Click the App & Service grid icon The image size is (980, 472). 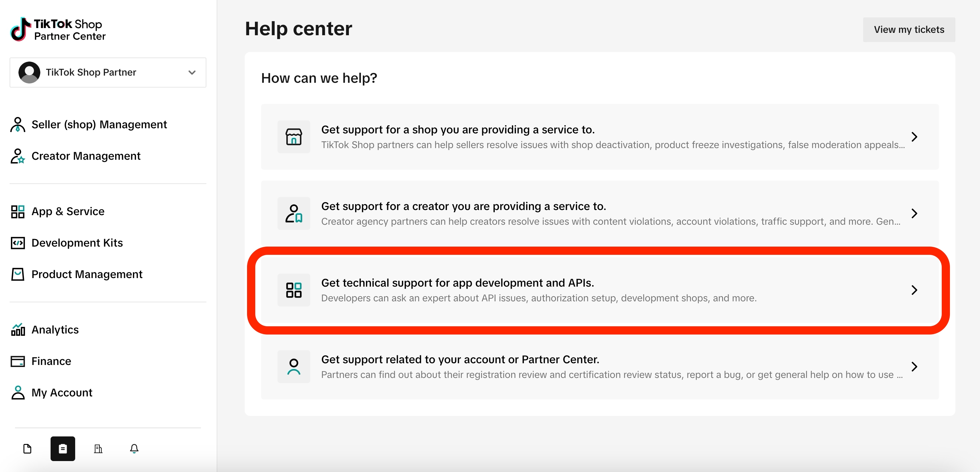[17, 211]
